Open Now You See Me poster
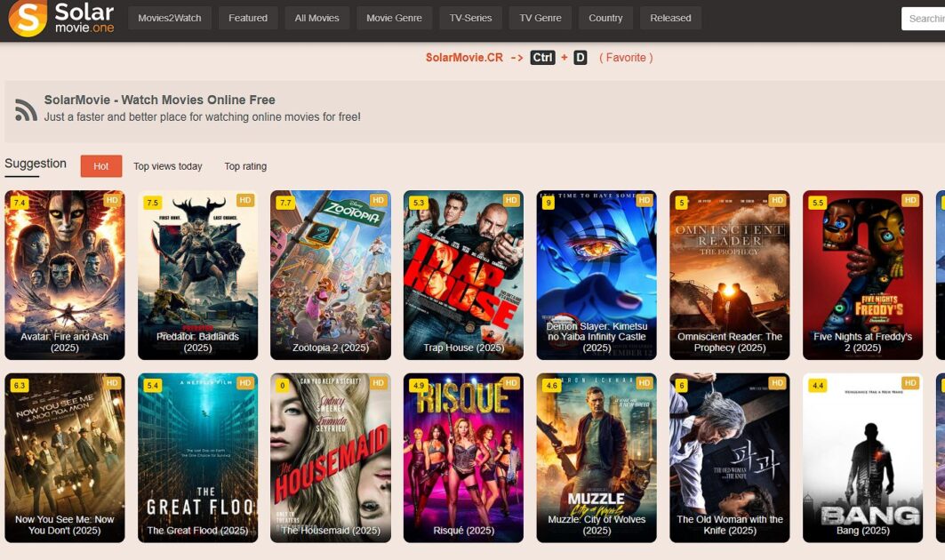 click(x=65, y=458)
